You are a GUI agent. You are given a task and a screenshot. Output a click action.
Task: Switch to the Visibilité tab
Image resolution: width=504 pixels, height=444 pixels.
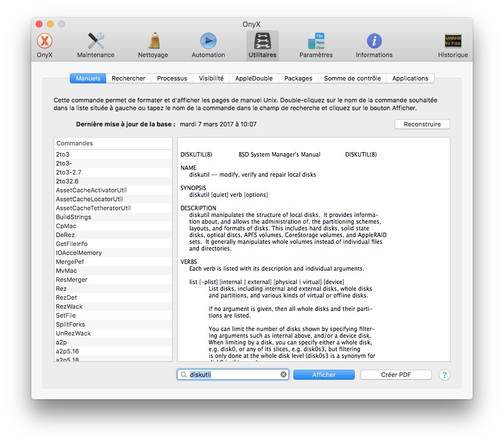coord(211,78)
